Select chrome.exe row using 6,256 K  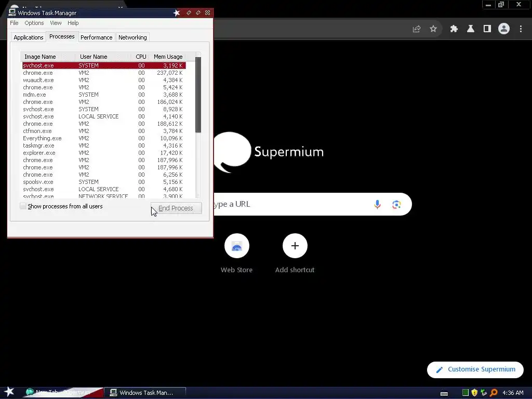tap(104, 175)
